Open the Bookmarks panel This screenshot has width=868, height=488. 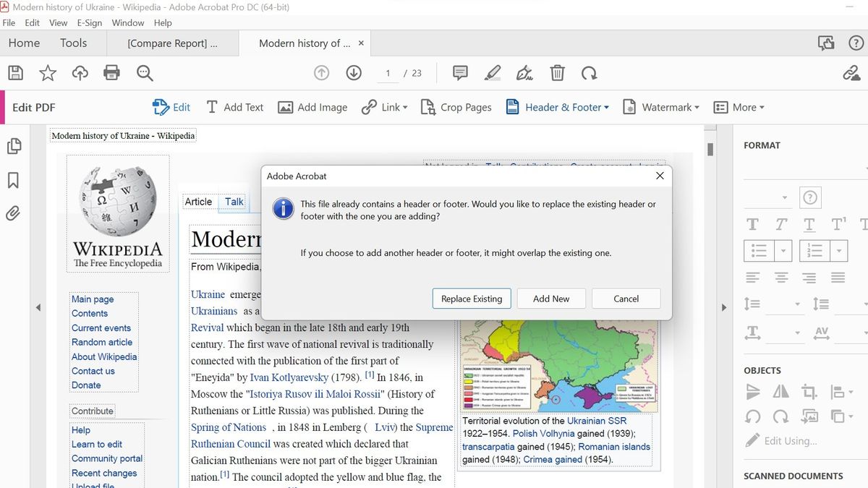(x=14, y=180)
